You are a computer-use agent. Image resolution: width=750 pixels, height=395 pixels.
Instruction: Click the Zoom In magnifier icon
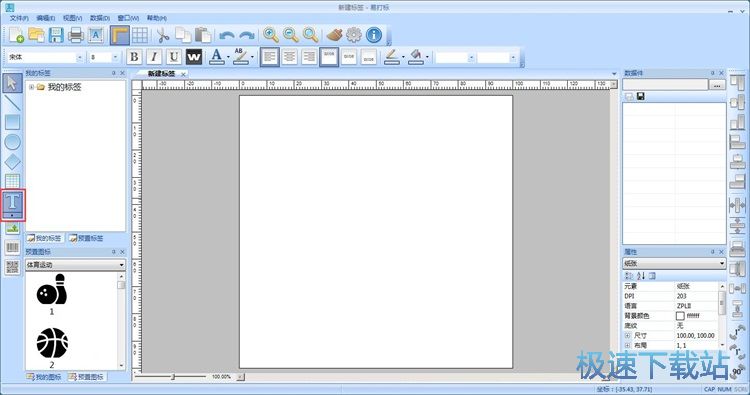coord(271,35)
